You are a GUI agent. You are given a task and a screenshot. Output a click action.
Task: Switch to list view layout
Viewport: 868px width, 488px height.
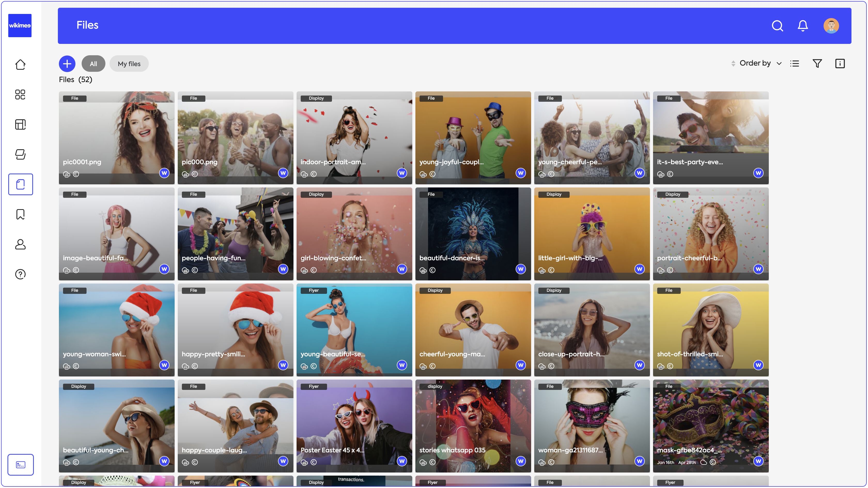click(x=795, y=63)
